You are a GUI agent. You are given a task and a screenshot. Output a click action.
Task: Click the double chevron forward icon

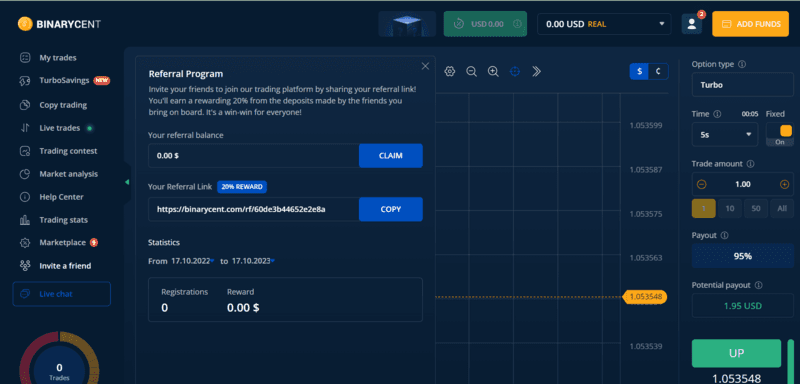536,71
